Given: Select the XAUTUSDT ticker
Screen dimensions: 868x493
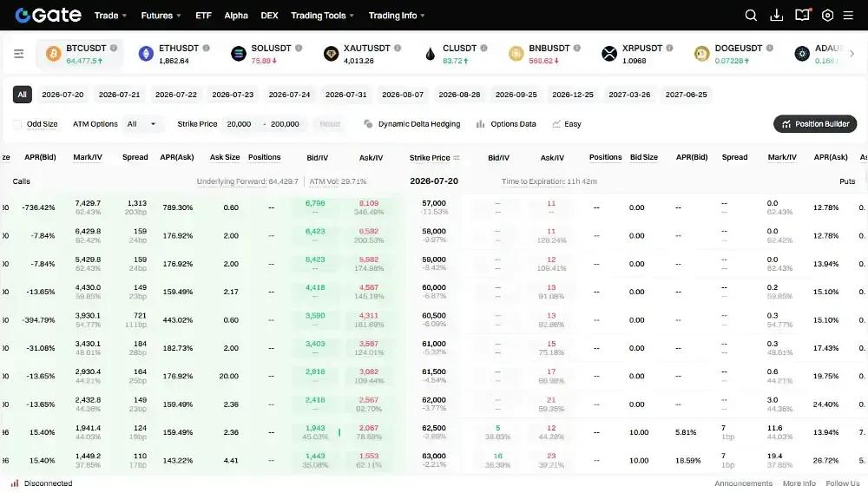Looking at the screenshot, I should tap(362, 54).
